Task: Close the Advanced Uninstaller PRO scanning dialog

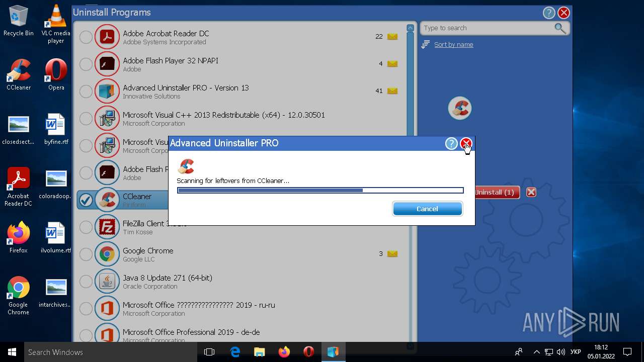Action: point(466,144)
